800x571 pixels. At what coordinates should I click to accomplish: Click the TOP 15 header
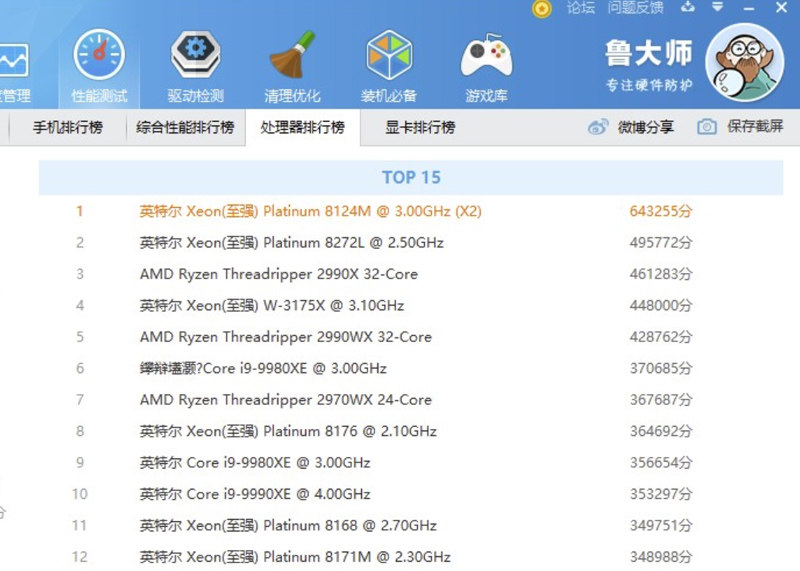pos(411,177)
